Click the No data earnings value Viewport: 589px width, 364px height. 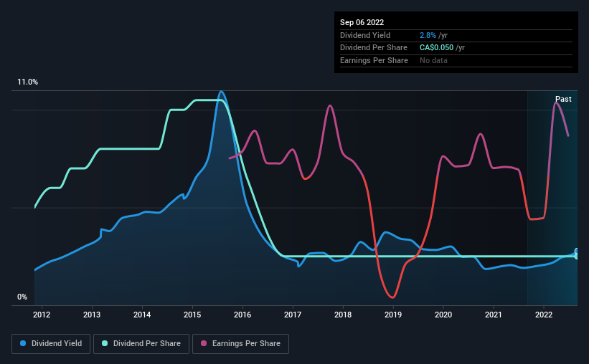click(x=433, y=60)
